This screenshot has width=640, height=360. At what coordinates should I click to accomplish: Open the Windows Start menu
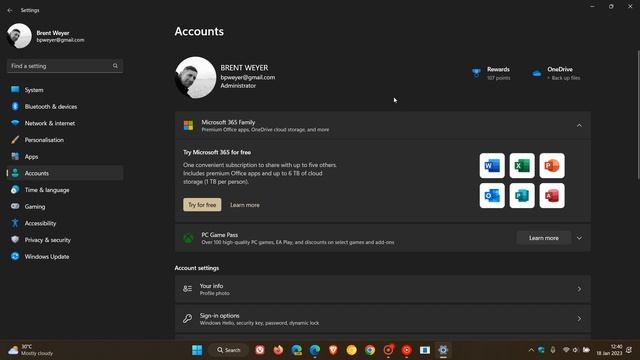pyautogui.click(x=197, y=350)
